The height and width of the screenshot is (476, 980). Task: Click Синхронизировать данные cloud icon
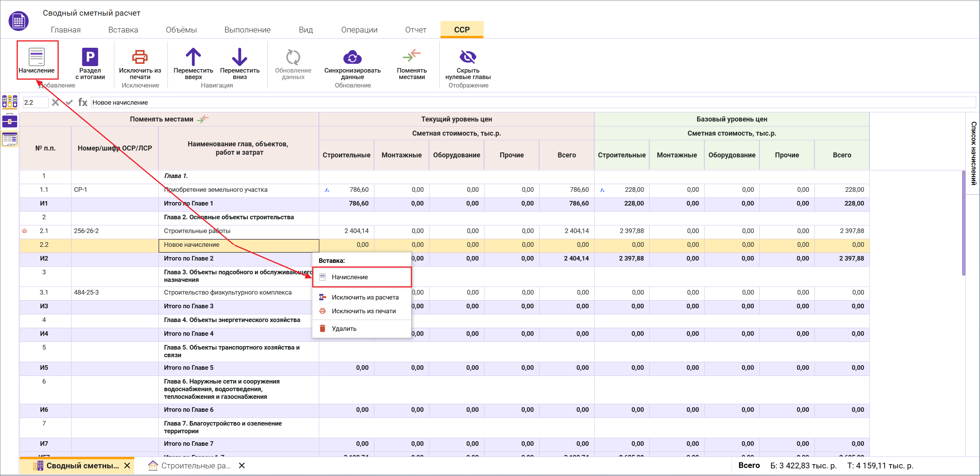click(x=352, y=57)
